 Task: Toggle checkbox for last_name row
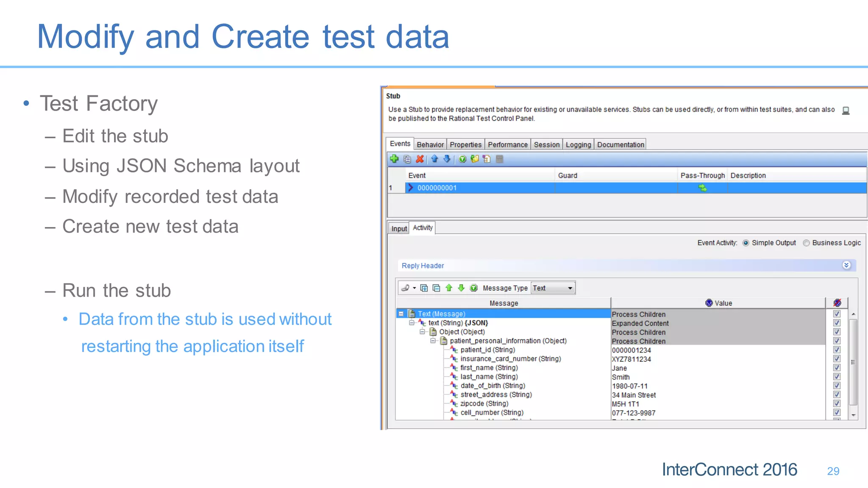837,377
